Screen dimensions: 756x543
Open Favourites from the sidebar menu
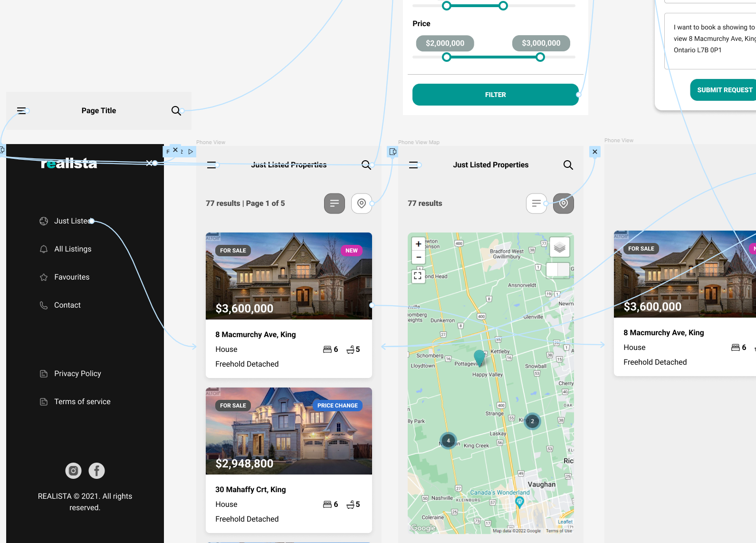point(72,277)
